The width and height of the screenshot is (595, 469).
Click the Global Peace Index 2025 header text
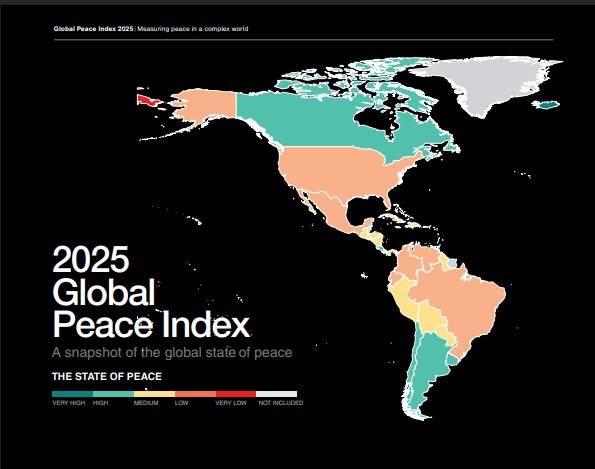93,29
